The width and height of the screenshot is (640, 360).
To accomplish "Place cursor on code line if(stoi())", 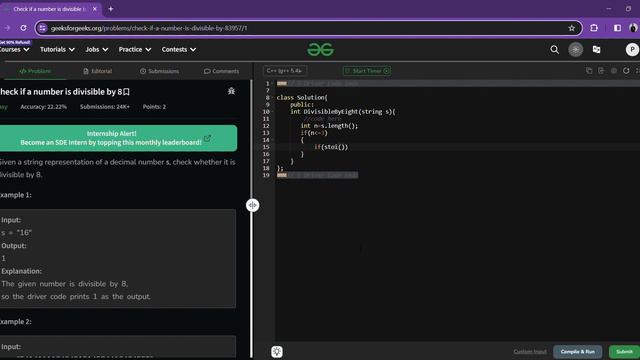I will click(x=331, y=147).
